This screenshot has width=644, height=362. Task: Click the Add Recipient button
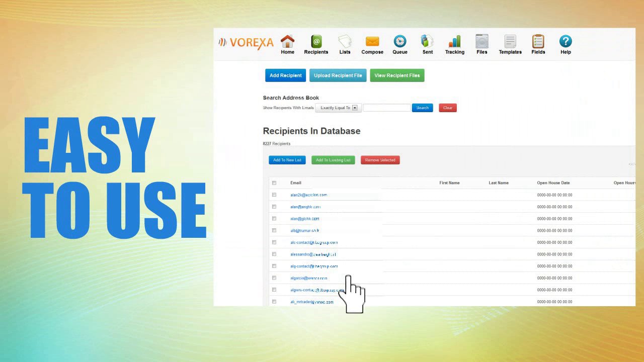pyautogui.click(x=285, y=75)
